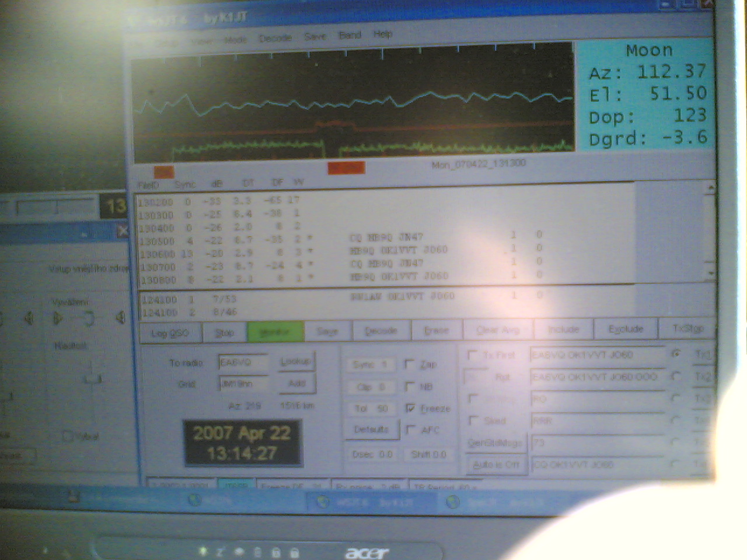Uncheck the Freeze checkbox

tap(410, 408)
